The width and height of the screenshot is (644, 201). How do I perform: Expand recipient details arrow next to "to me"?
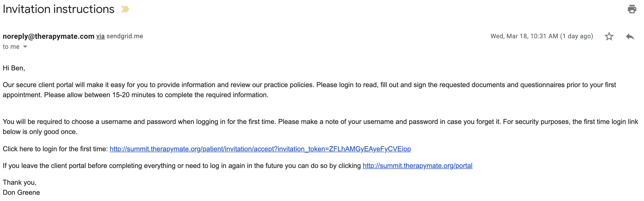tap(25, 47)
